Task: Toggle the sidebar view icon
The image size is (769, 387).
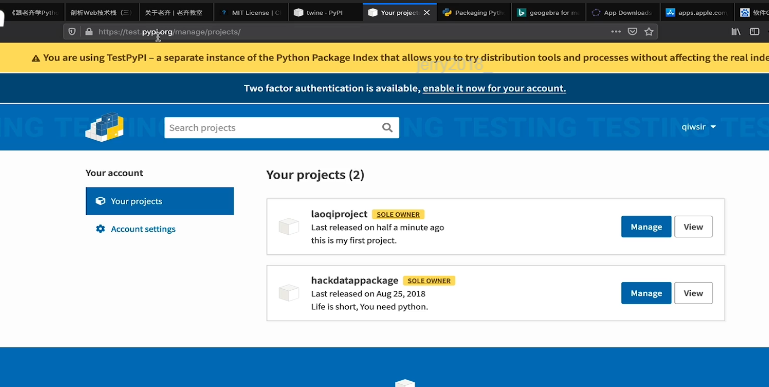Action: pos(755,31)
